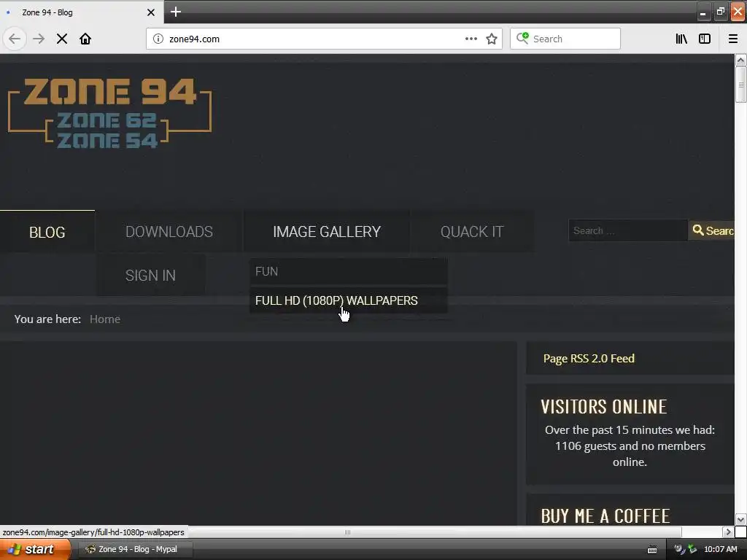Click the search engine magnifier icon
The width and height of the screenshot is (747, 560).
point(522,38)
